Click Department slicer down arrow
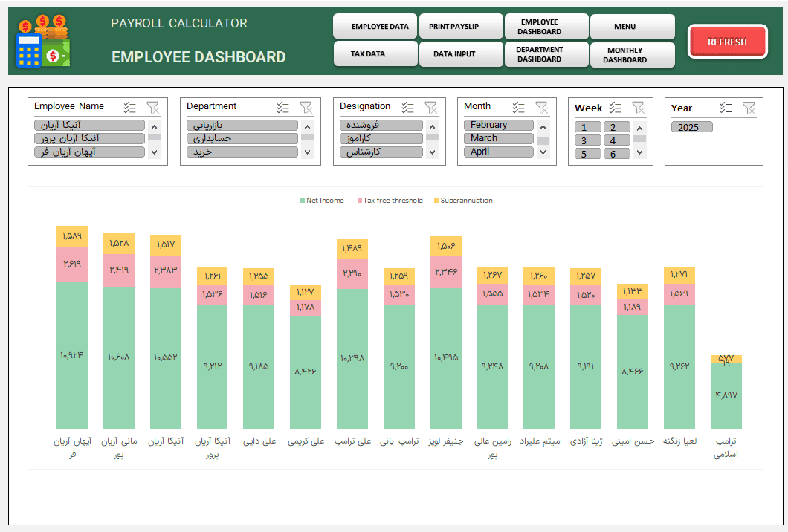788x532 pixels. 308,152
